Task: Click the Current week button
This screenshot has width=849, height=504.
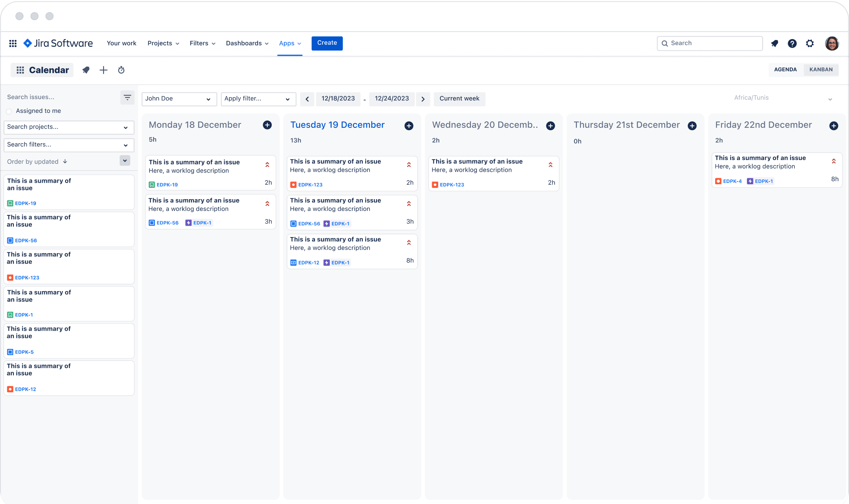Action: click(459, 99)
